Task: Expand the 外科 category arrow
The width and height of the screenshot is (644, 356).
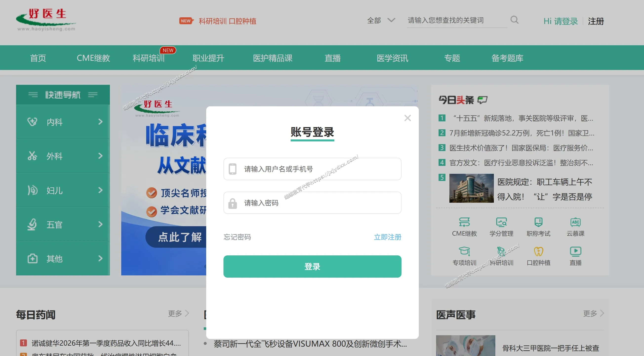Action: coord(100,156)
